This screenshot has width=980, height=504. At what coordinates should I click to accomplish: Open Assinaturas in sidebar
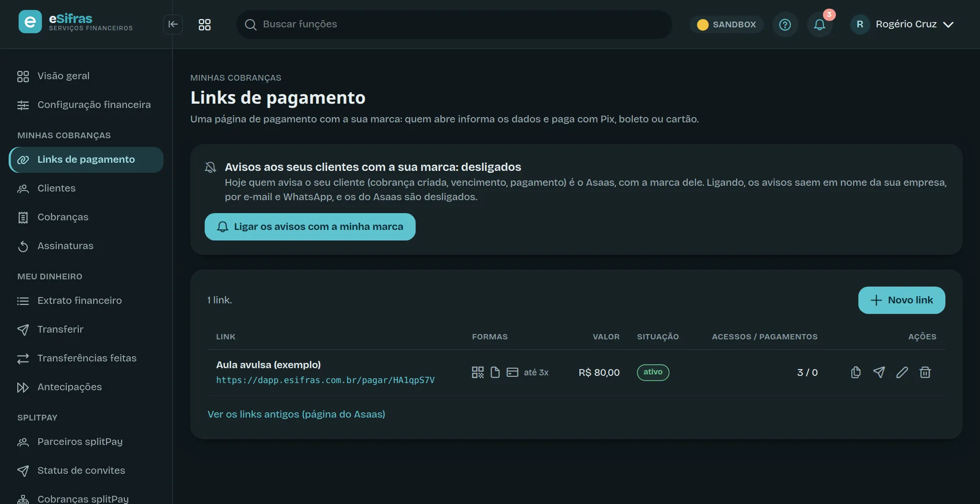point(86,246)
